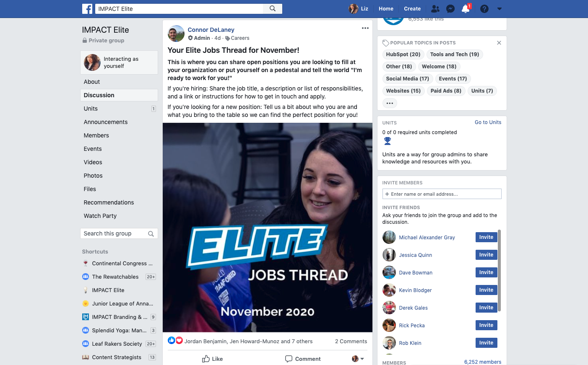Select the HubSpot (20) topic tag
The height and width of the screenshot is (365, 588).
coord(403,54)
